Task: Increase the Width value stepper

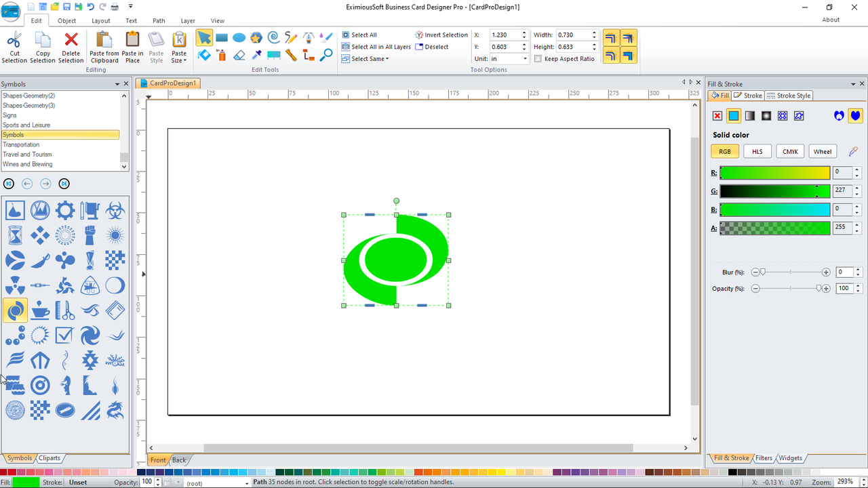Action: (594, 33)
